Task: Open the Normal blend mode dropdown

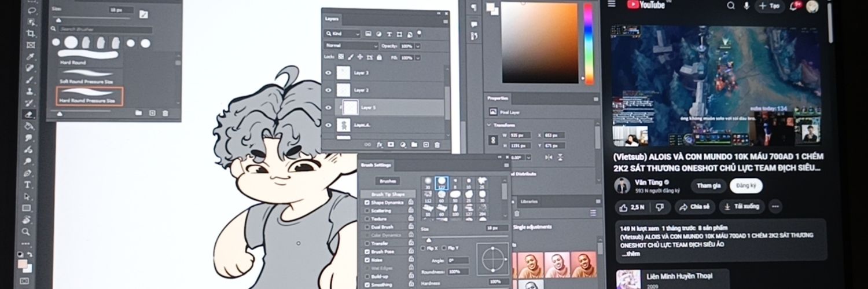Action: tap(351, 46)
